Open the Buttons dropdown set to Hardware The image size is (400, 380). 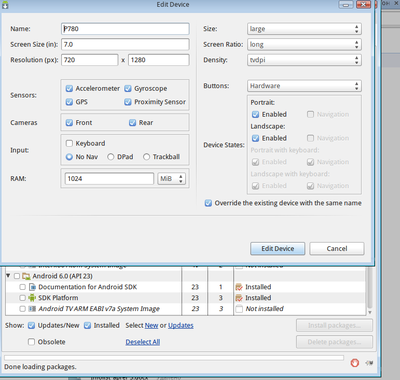304,86
